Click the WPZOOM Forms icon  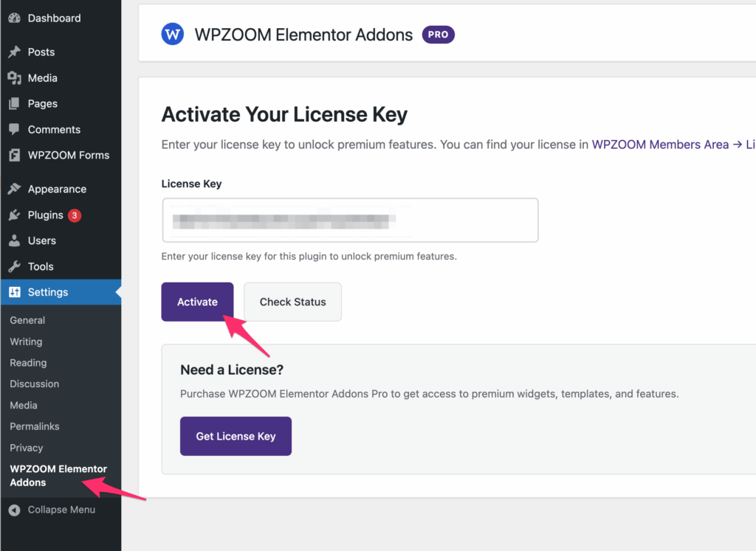pos(15,155)
